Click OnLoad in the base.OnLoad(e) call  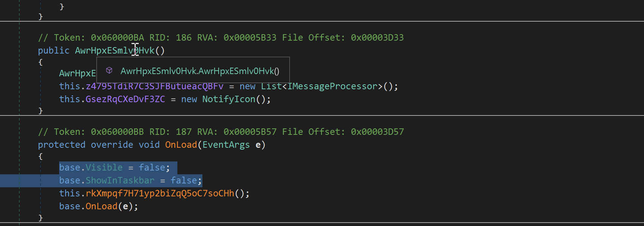[101, 206]
